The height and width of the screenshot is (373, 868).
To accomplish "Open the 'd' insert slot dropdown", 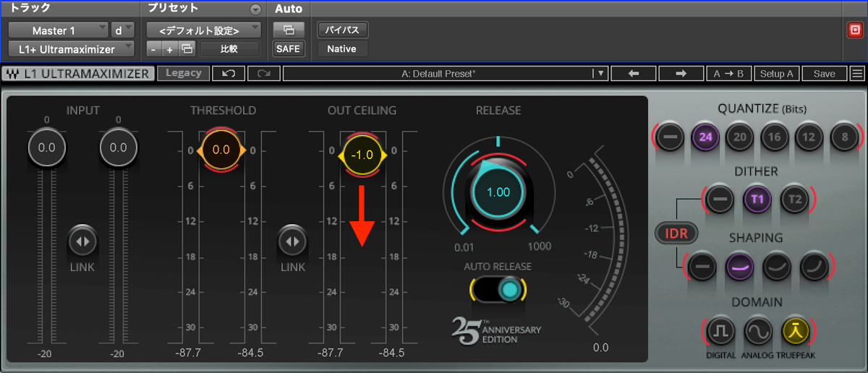I will 123,30.
